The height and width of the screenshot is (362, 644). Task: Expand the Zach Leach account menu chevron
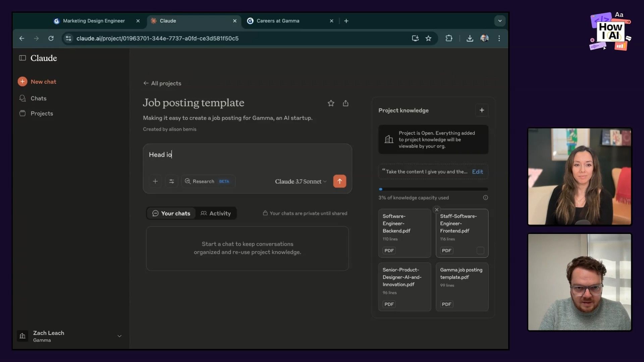[x=119, y=336]
